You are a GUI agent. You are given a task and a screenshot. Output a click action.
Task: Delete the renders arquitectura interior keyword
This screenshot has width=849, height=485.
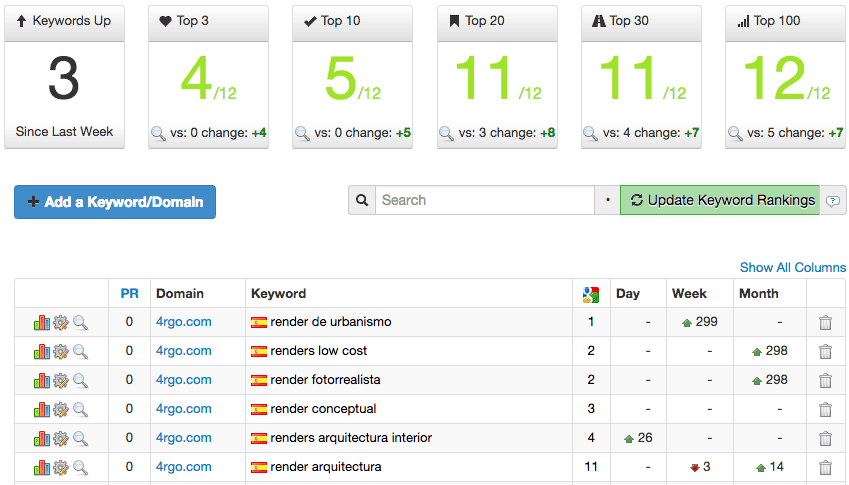(825, 438)
